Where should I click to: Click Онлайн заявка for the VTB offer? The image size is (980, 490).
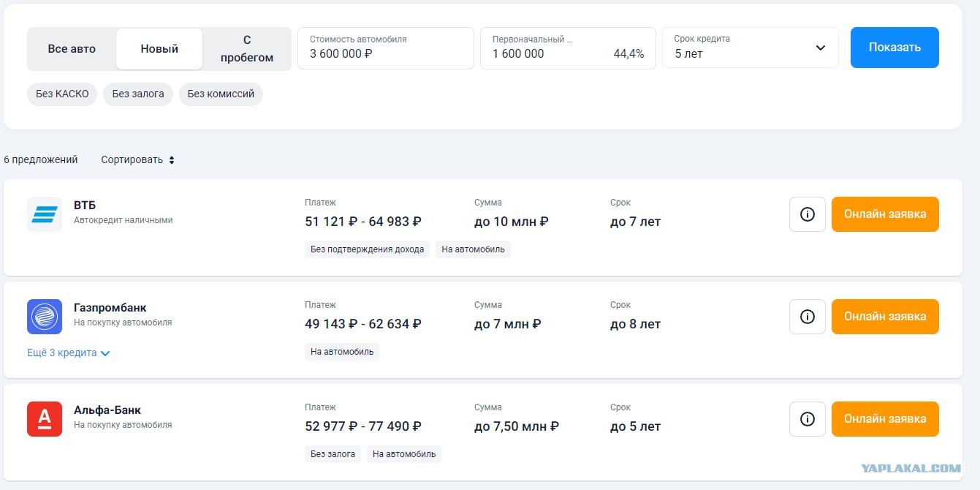[885, 214]
